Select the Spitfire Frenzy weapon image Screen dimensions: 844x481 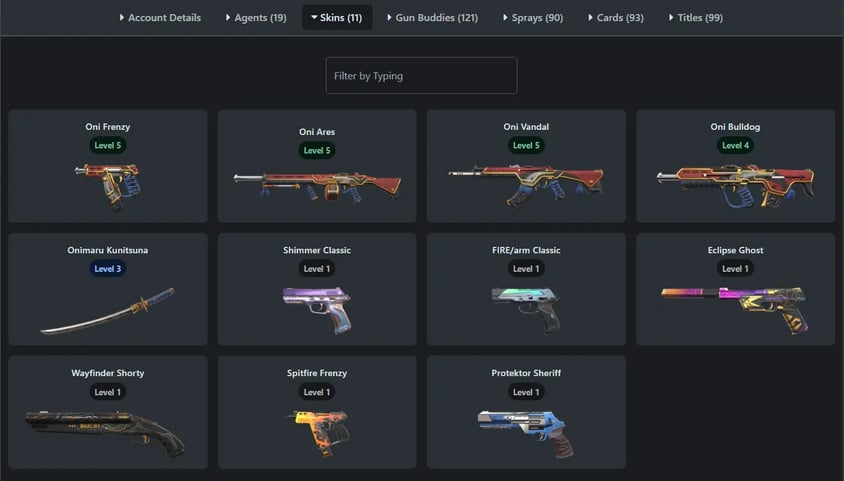click(x=318, y=433)
